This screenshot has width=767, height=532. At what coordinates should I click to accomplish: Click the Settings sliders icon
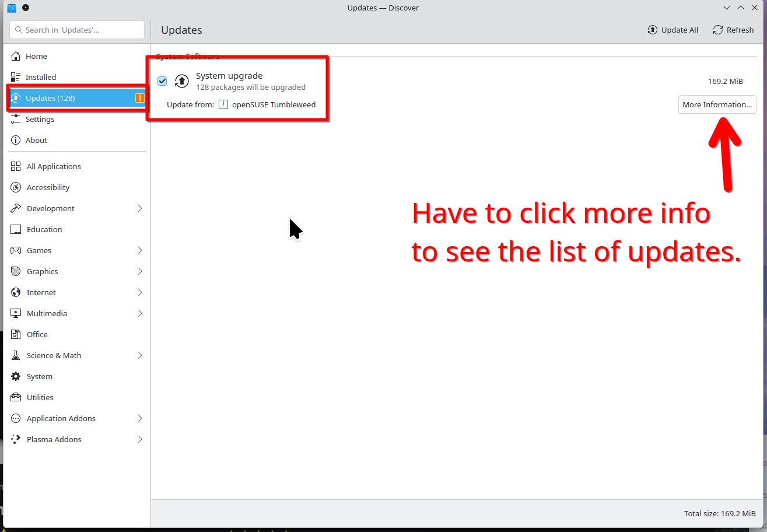pos(16,119)
